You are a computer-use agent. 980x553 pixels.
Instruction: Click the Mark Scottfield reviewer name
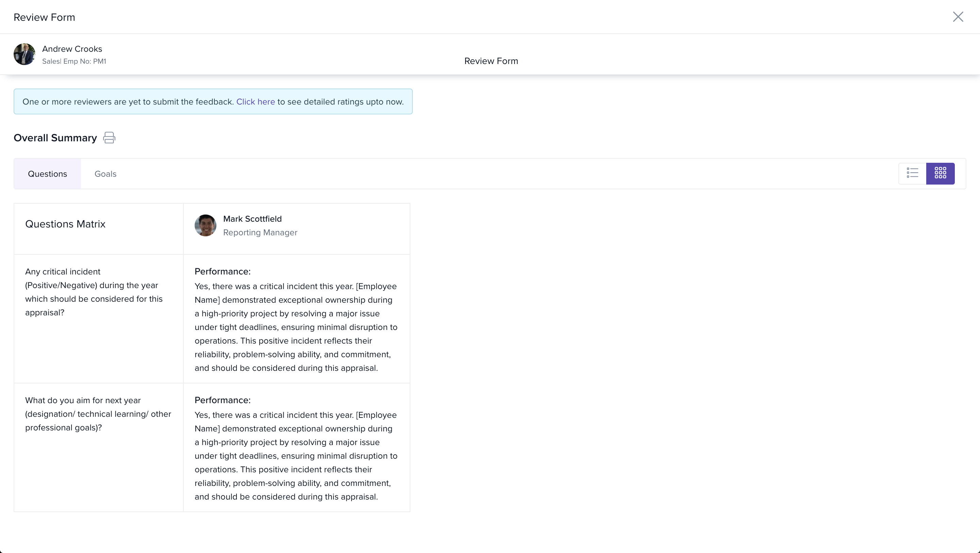click(x=252, y=219)
